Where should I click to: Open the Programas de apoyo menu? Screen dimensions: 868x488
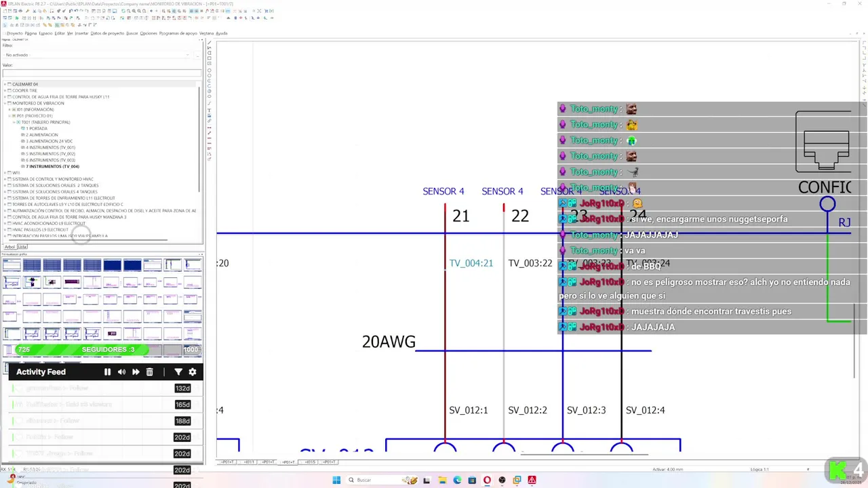[x=178, y=33]
